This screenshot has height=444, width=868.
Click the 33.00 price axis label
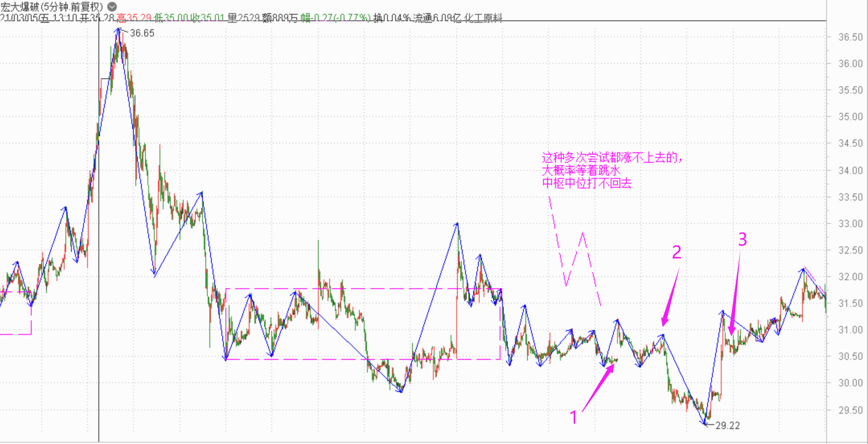(x=851, y=223)
